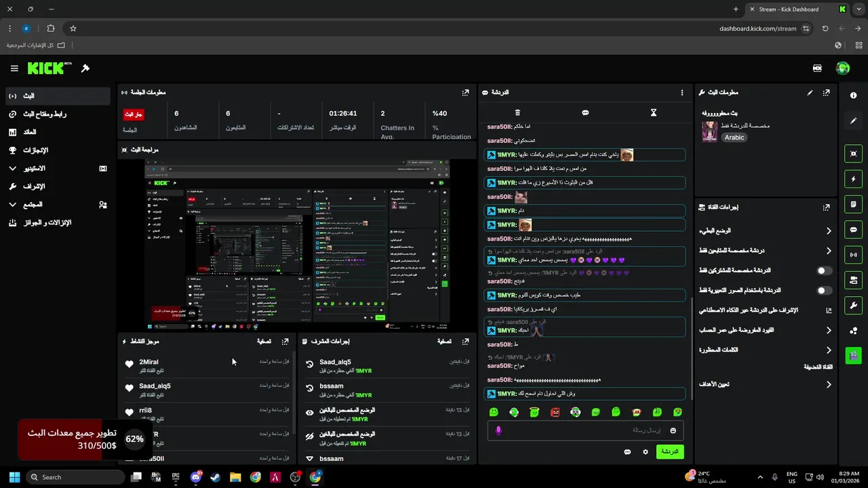
Task: Click the wand icon next to Kick logo
Action: pyautogui.click(x=85, y=68)
